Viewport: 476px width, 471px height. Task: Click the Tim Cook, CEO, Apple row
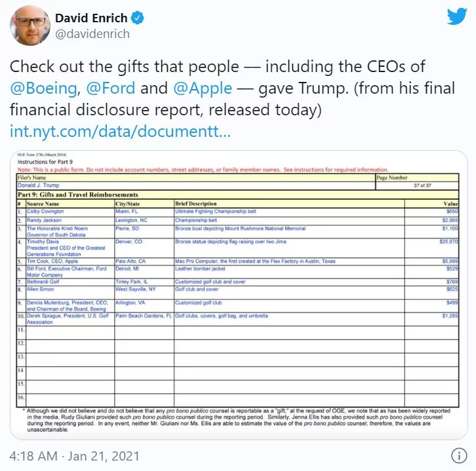tap(237, 261)
